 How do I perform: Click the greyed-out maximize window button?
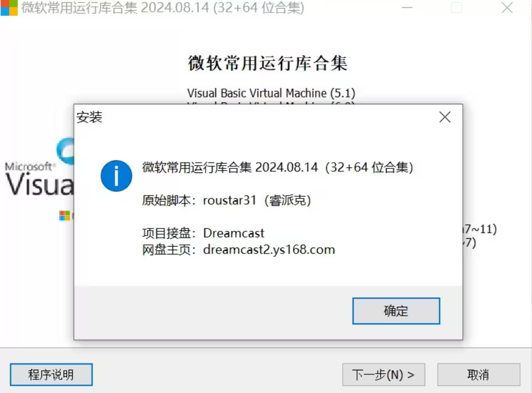456,7
